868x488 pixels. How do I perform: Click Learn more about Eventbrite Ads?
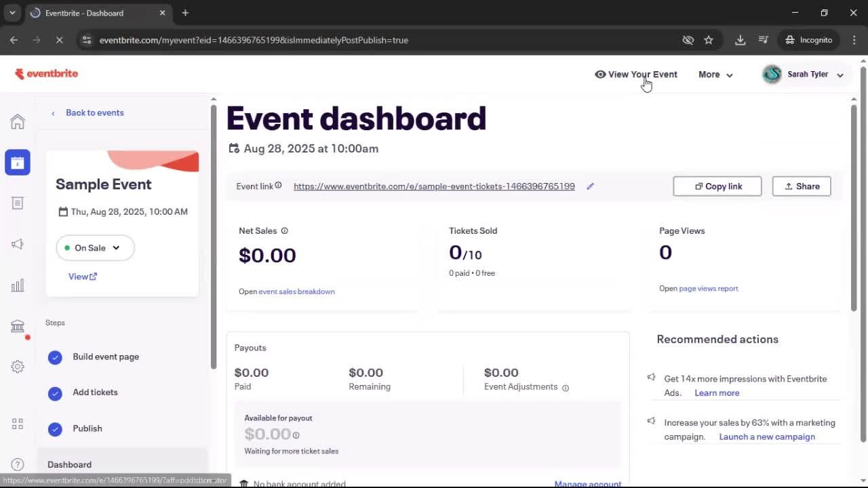point(717,393)
